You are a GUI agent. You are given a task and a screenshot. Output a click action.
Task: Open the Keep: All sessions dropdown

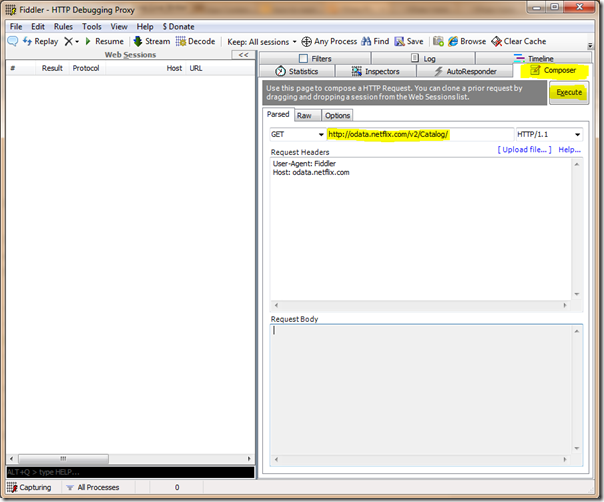click(x=260, y=42)
